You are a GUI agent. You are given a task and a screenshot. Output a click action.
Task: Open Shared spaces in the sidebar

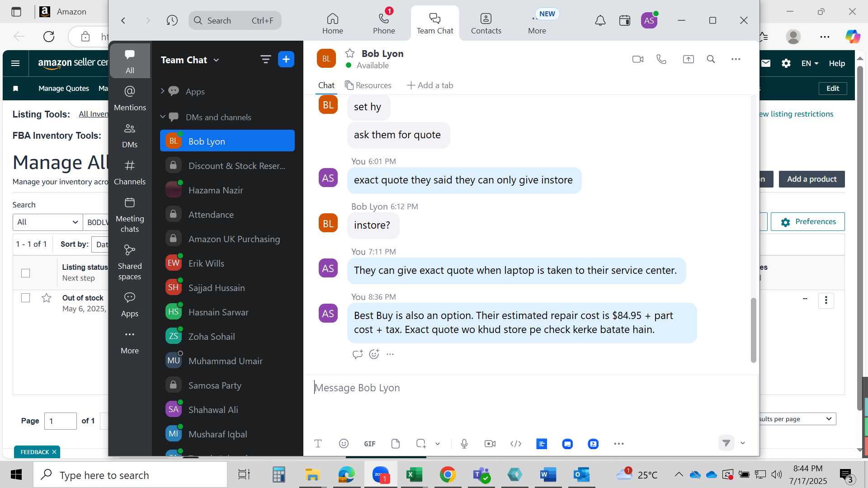[130, 263]
